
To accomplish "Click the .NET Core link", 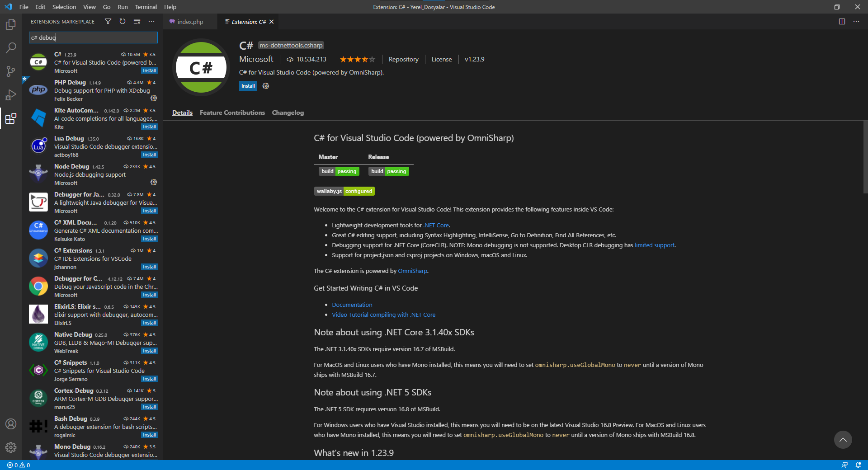I will [436, 225].
